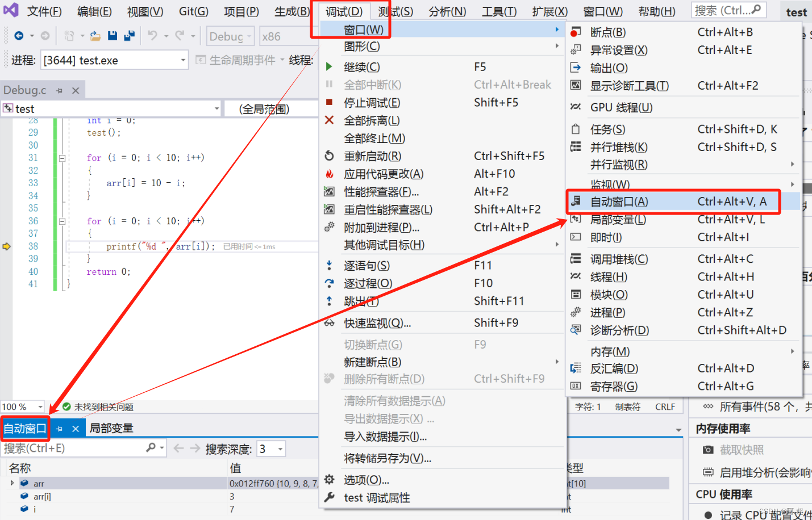Click 未找到相关问题 status indicator

(x=98, y=407)
